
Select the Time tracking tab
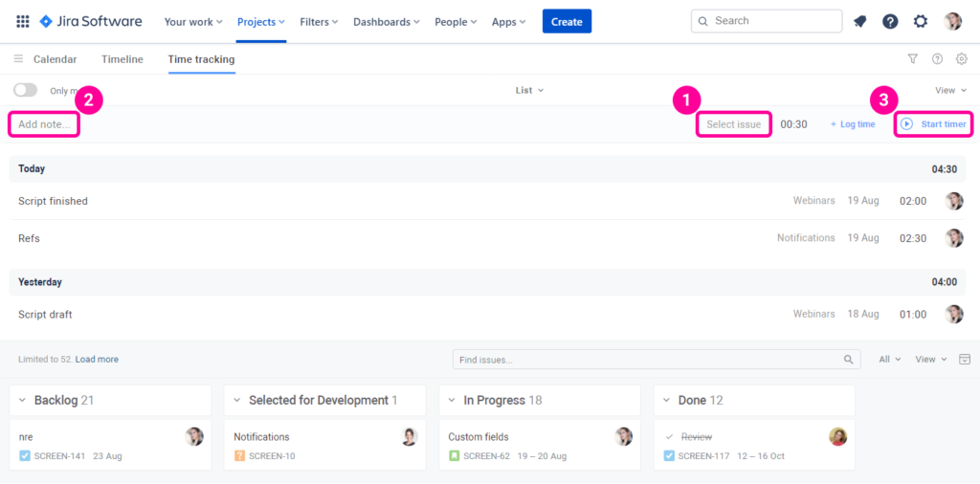click(x=201, y=59)
